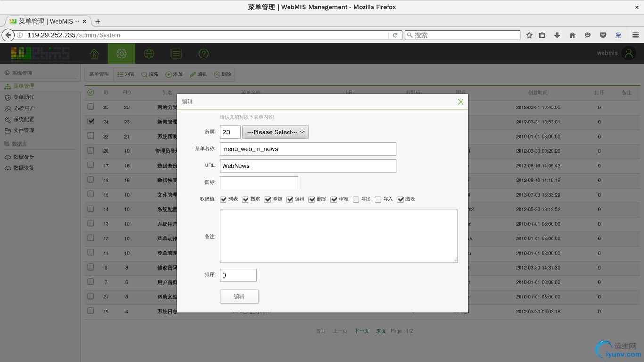Open the home icon in top navigation
Screen dimensions: 644x362
pyautogui.click(x=94, y=54)
